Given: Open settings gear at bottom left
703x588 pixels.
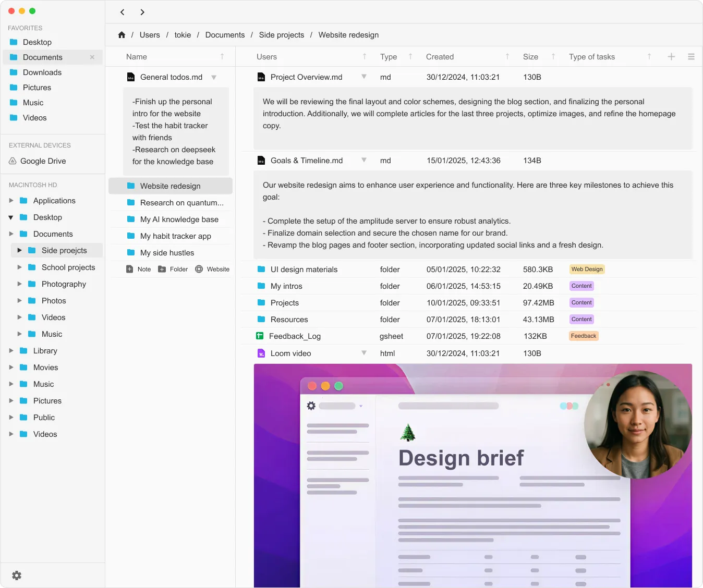Looking at the screenshot, I should pyautogui.click(x=17, y=575).
